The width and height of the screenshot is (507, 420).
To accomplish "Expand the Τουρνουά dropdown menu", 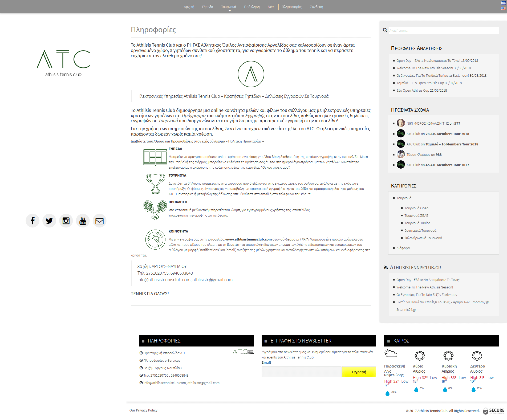I will (229, 7).
